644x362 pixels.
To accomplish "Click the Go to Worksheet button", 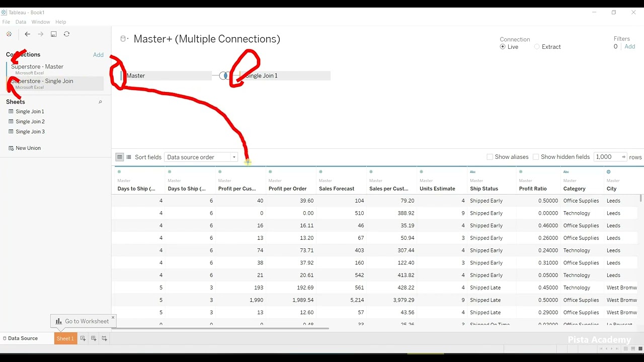I will pos(82,321).
